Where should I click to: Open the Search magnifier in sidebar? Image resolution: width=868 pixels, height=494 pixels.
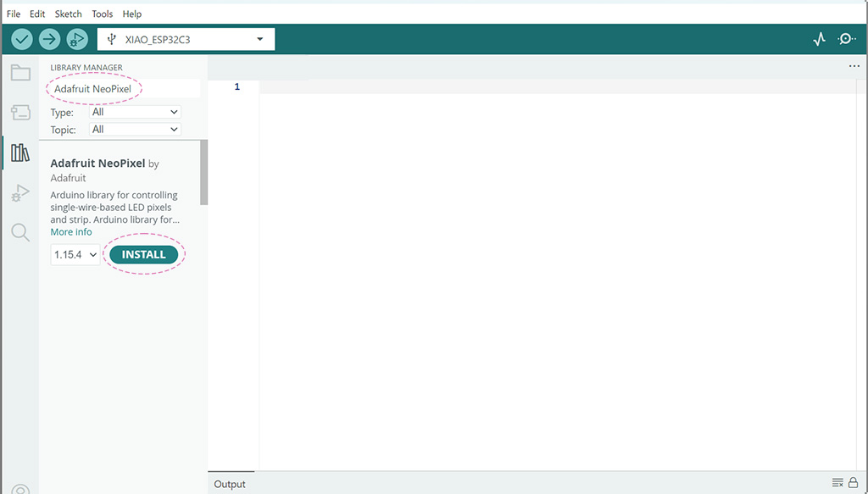coord(20,232)
